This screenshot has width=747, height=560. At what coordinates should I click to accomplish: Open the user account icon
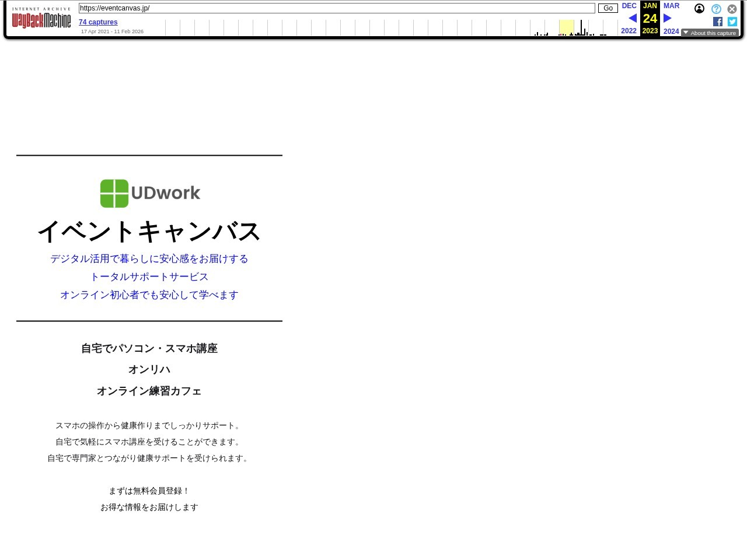(x=699, y=9)
